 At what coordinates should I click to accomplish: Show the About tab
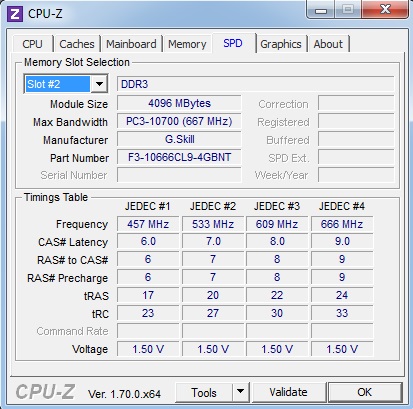pyautogui.click(x=328, y=44)
